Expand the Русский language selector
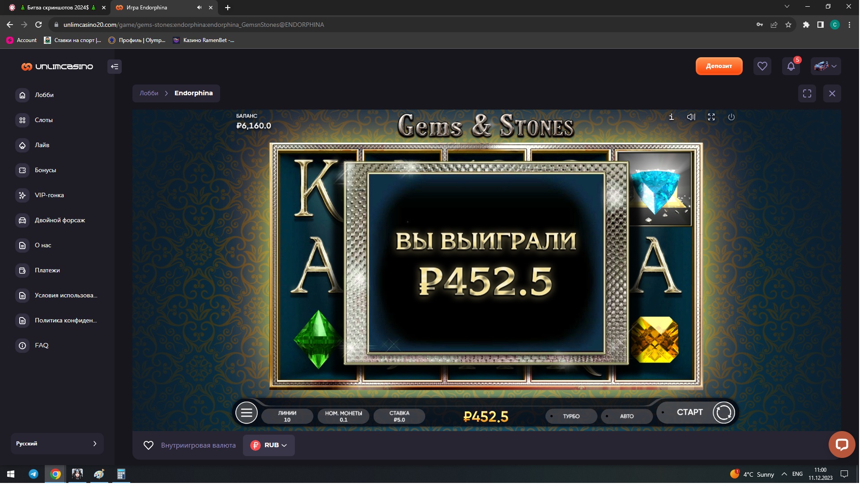The width and height of the screenshot is (868, 491). coord(57,444)
